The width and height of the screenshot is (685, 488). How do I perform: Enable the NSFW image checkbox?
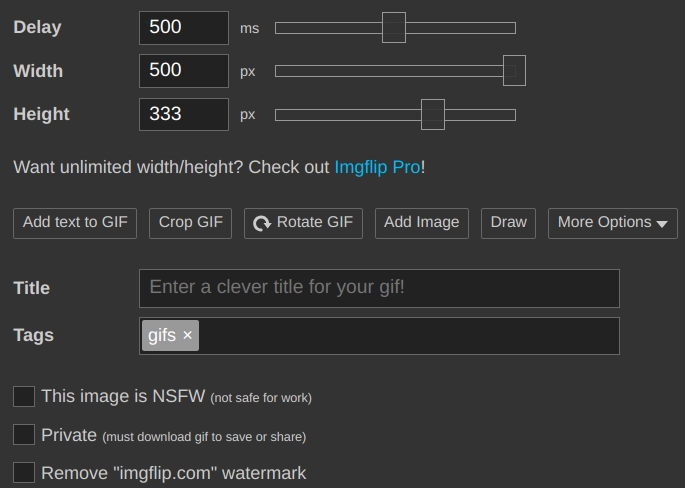[x=24, y=397]
